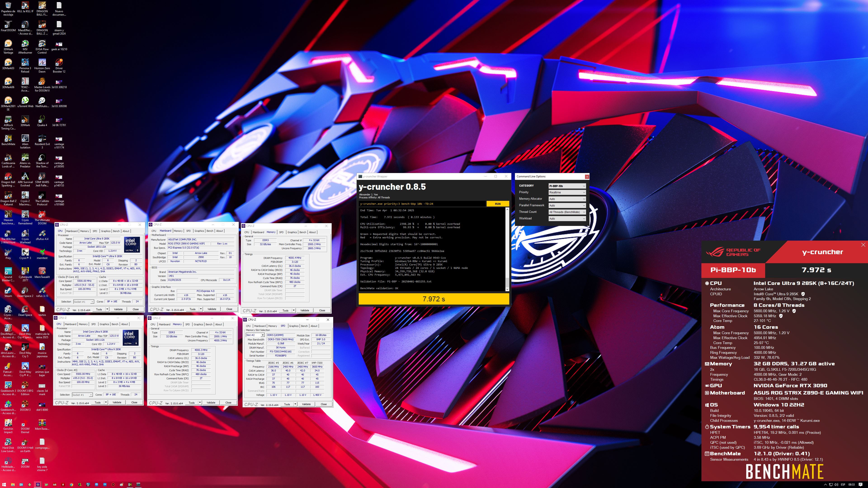Click y-cruncher output vertical scrollbar
Viewport: 868px width, 488px height.
click(507, 249)
